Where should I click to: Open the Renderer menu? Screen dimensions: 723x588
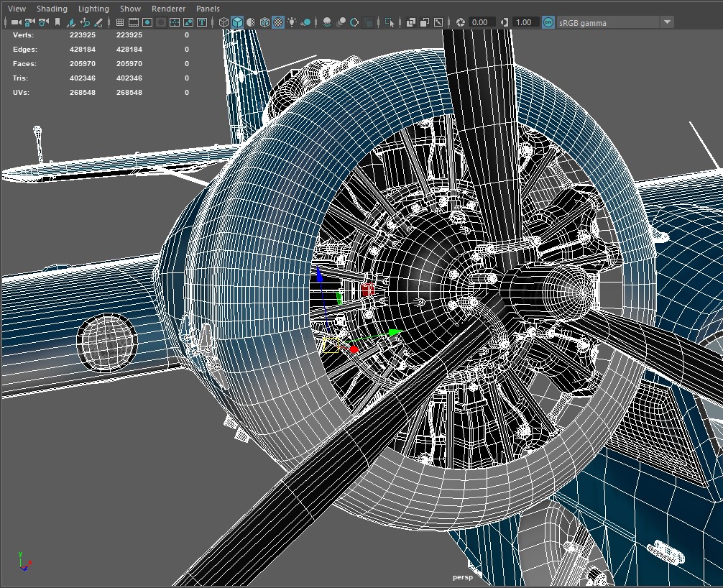point(168,8)
